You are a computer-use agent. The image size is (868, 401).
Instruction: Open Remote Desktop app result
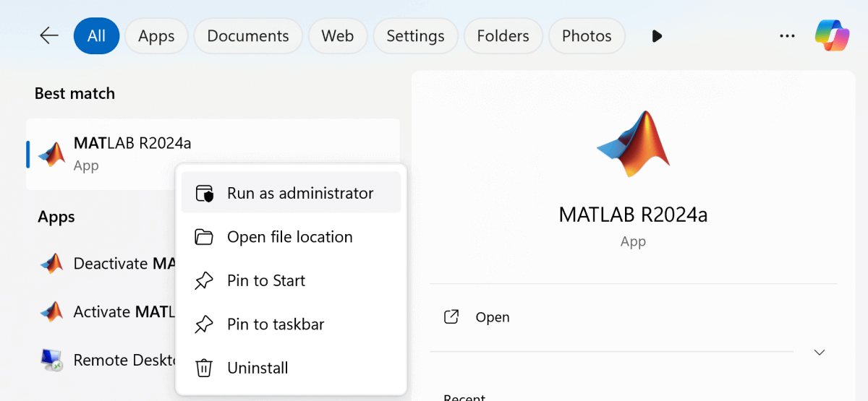[101, 360]
